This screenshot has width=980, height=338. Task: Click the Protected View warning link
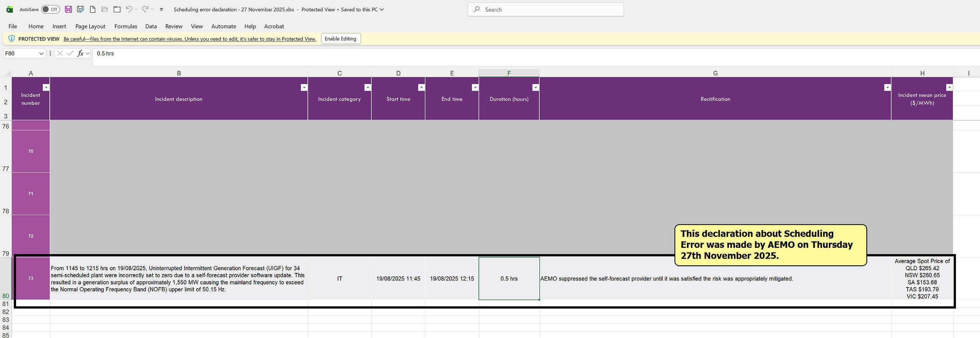(x=189, y=39)
